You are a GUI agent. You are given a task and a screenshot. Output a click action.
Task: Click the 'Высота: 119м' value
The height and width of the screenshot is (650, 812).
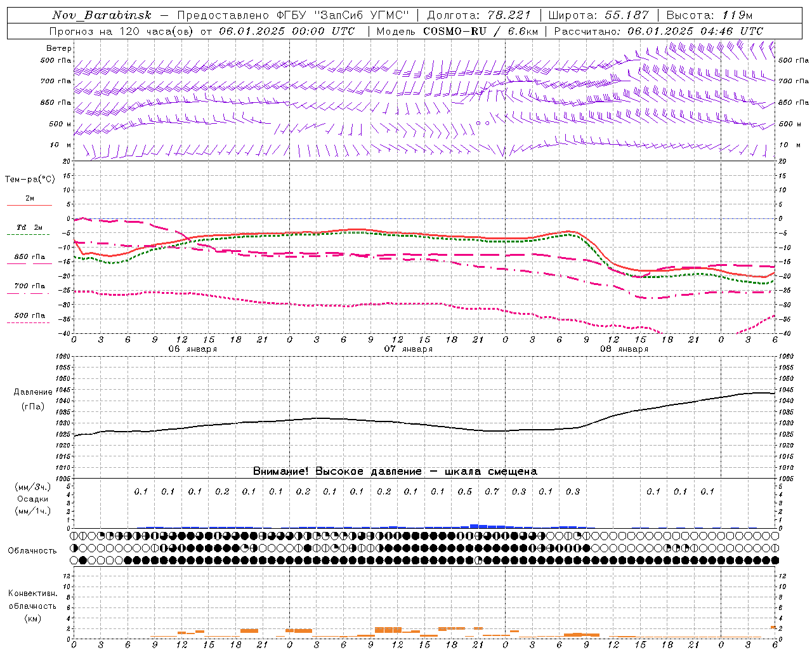(x=709, y=15)
